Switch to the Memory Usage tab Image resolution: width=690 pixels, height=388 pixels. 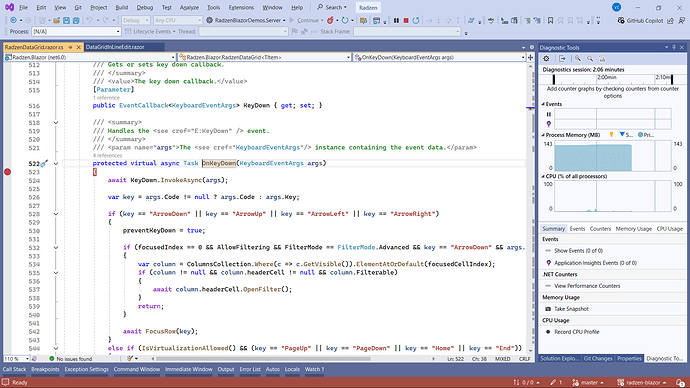coord(633,229)
